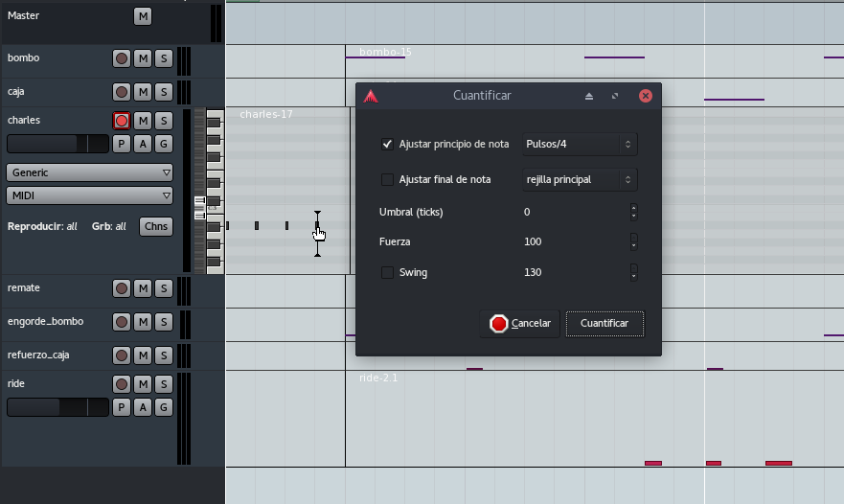Solo the remate track
The height and width of the screenshot is (504, 844).
tap(164, 288)
